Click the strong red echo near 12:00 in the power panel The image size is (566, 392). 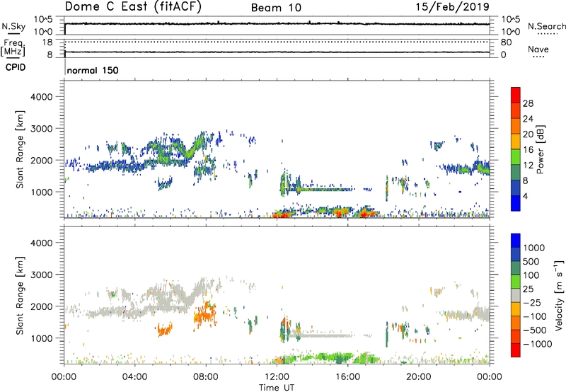282,215
